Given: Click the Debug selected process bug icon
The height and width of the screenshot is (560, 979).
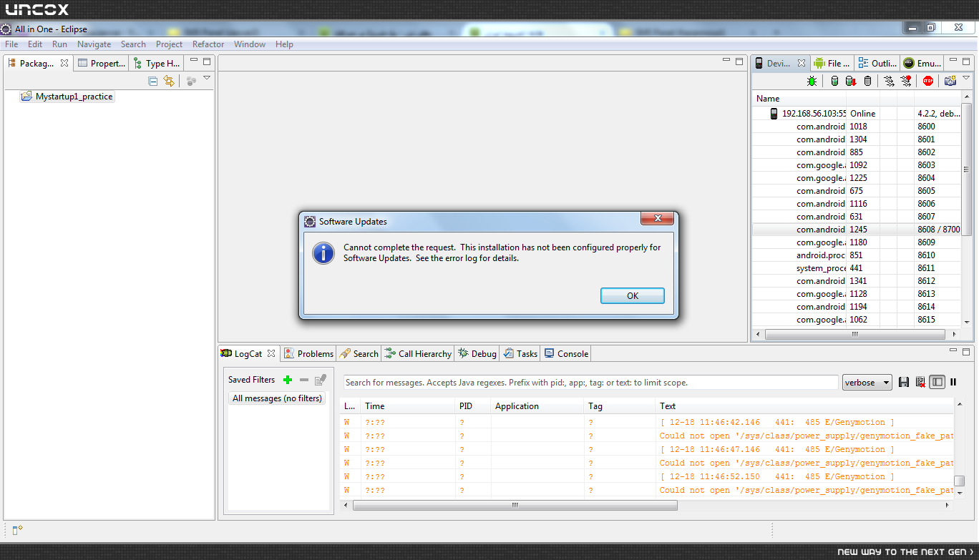Looking at the screenshot, I should [812, 81].
